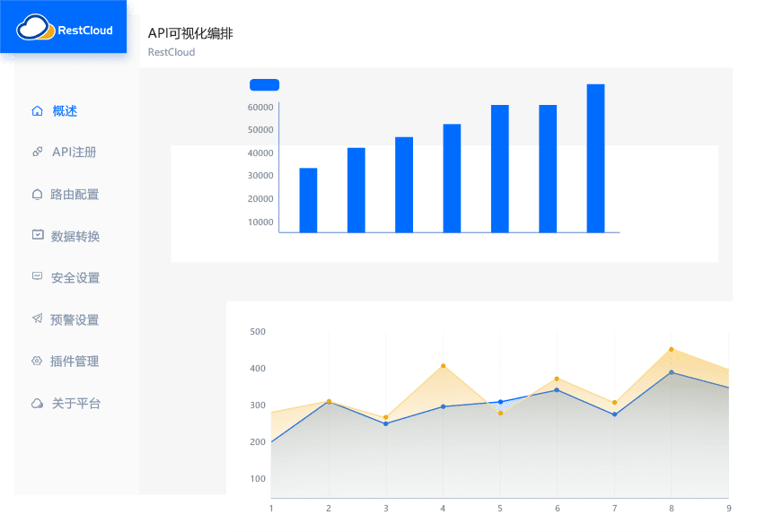Click the 插件管理 plugin icon
Image resolution: width=774 pixels, height=532 pixels.
pyautogui.click(x=37, y=362)
